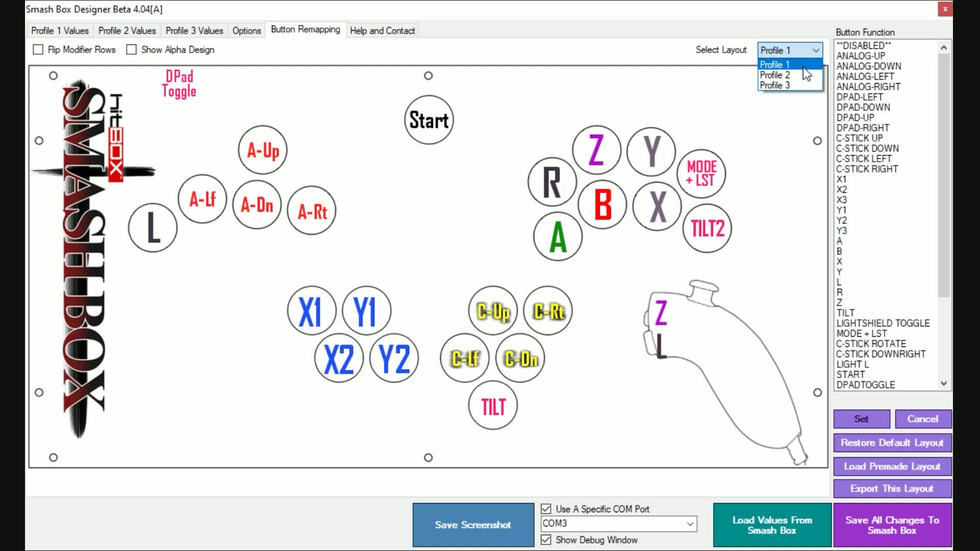980x551 pixels.
Task: Select the blue Y1 modifier button
Action: [366, 311]
